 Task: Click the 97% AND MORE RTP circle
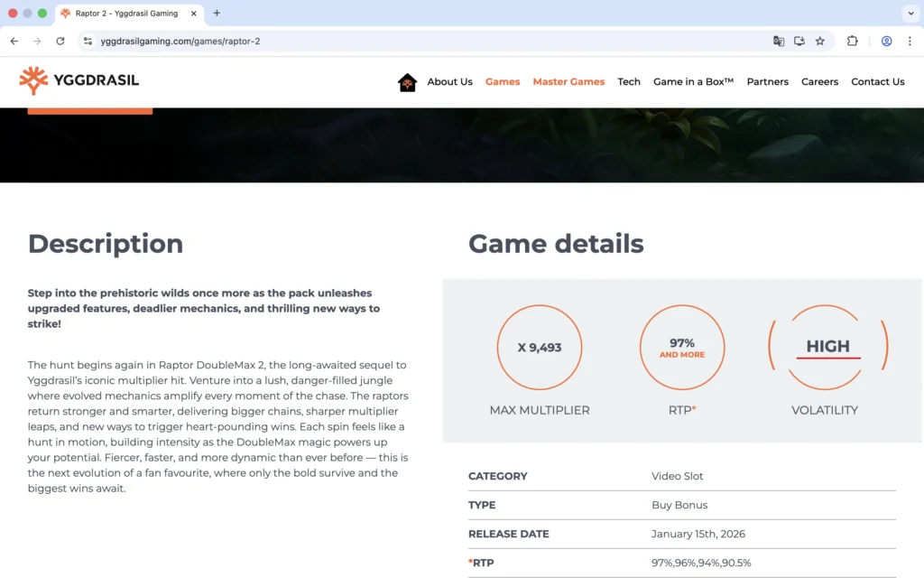[682, 348]
